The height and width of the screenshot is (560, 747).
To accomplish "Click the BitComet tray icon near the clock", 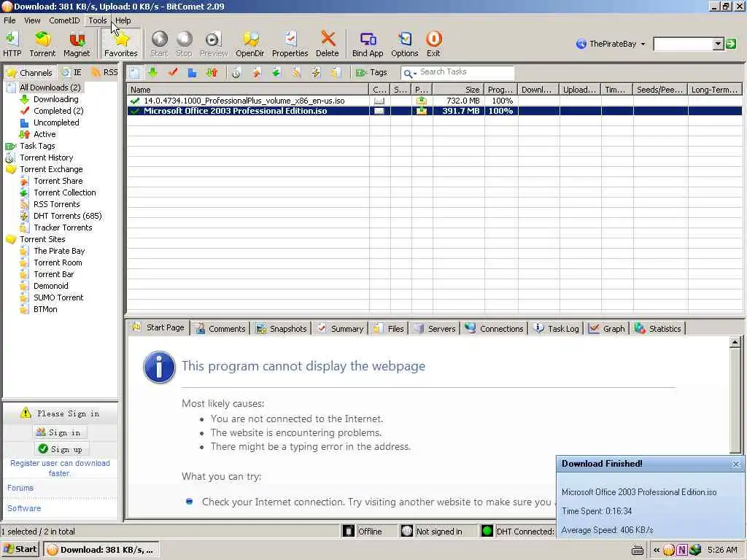I will pyautogui.click(x=669, y=550).
